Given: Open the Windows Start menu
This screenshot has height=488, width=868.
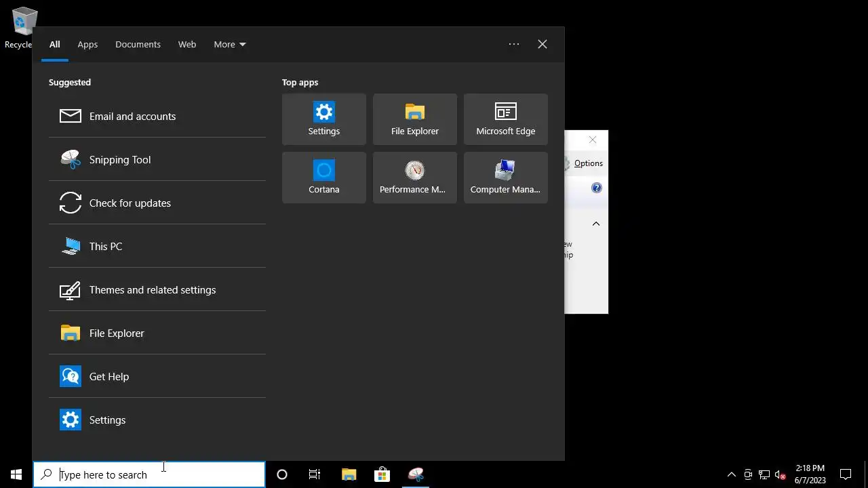Looking at the screenshot, I should (x=16, y=474).
